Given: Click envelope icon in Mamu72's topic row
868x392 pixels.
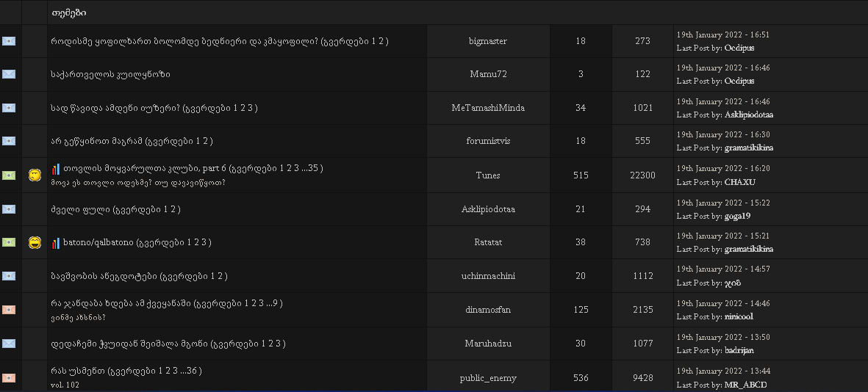Looking at the screenshot, I should (9, 74).
